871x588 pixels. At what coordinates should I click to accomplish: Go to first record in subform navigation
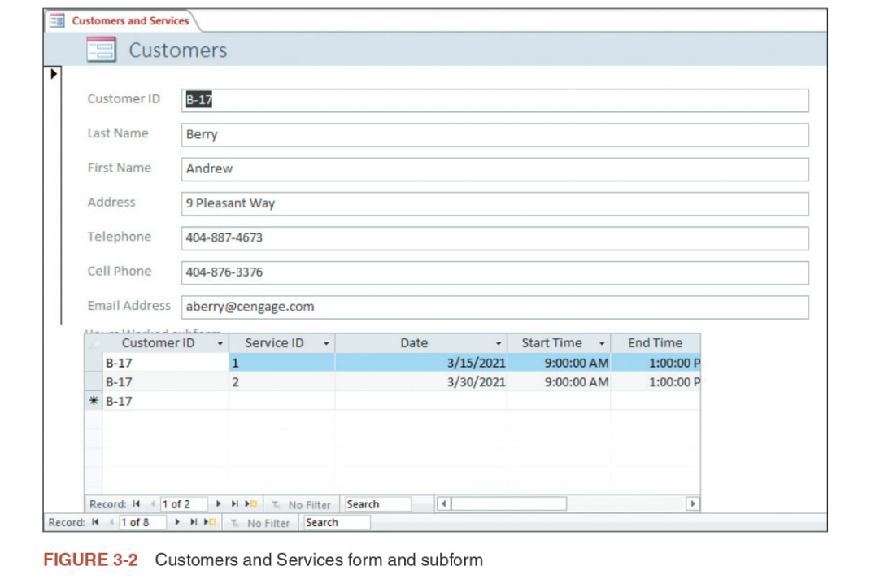point(137,504)
